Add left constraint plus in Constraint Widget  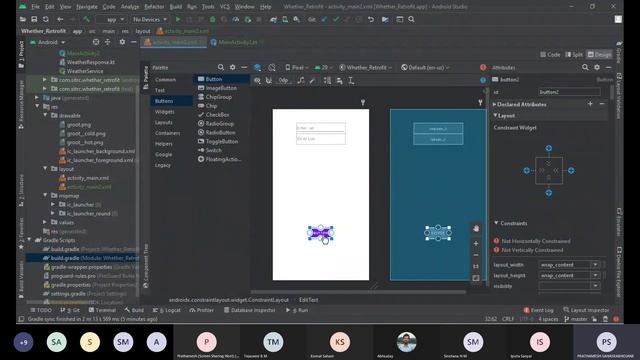(x=527, y=171)
